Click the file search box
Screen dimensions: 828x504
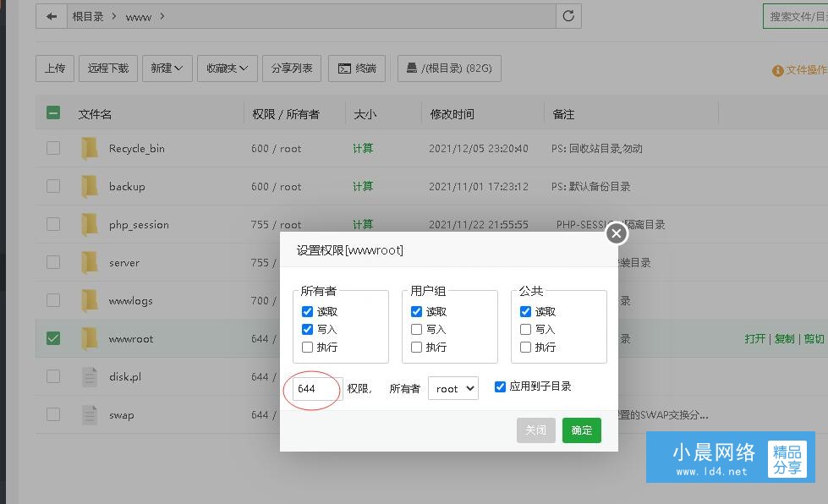[x=795, y=16]
